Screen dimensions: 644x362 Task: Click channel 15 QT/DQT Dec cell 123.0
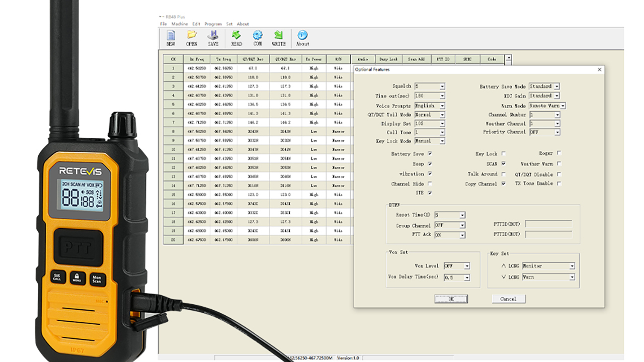253,195
